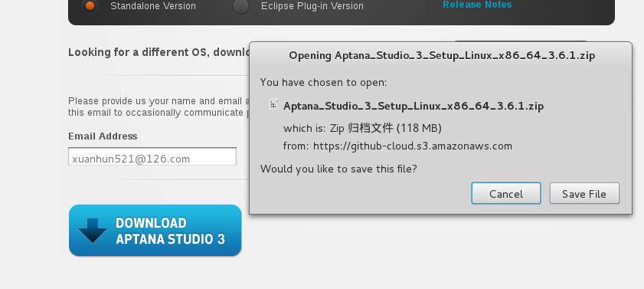
Task: Click 'Would you like to save this file?' text
Action: click(x=338, y=169)
